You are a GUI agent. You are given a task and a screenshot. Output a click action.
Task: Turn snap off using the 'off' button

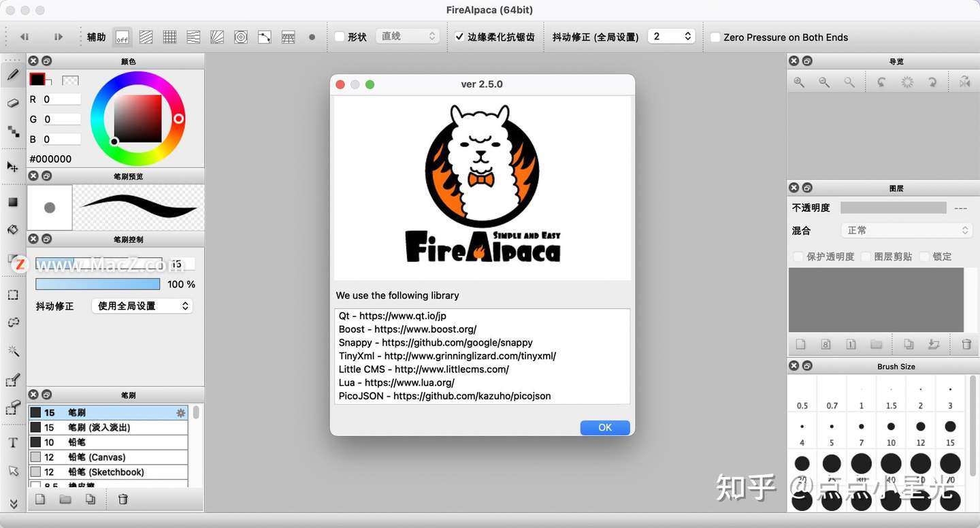pyautogui.click(x=122, y=37)
